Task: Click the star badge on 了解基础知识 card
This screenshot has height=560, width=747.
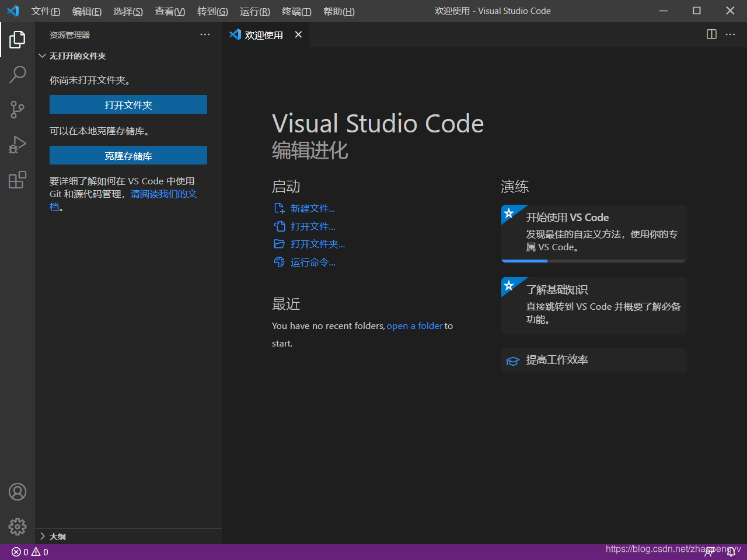Action: pos(509,285)
